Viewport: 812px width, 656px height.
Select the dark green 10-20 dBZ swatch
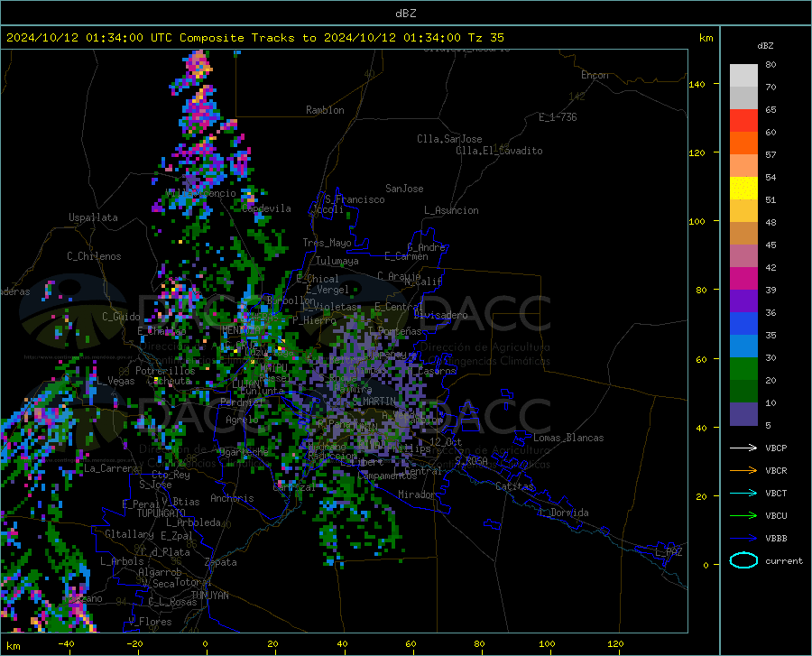[x=743, y=392]
